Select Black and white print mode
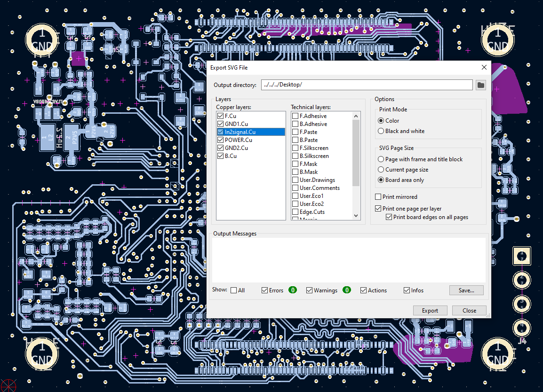 click(381, 131)
